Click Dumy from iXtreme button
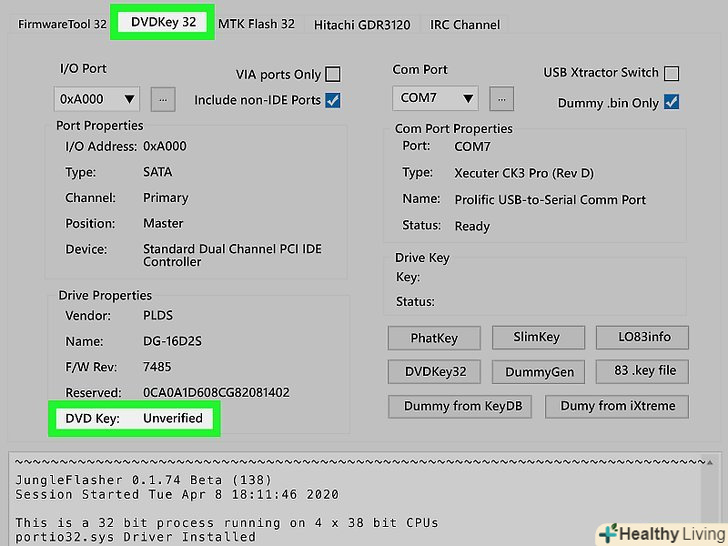 tap(617, 406)
